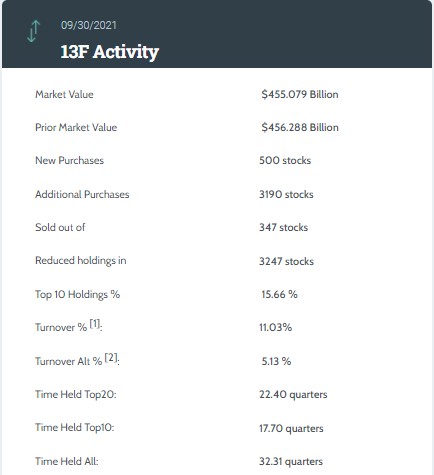Select the 22.40 quarters value
The height and width of the screenshot is (475, 434).
tap(293, 395)
